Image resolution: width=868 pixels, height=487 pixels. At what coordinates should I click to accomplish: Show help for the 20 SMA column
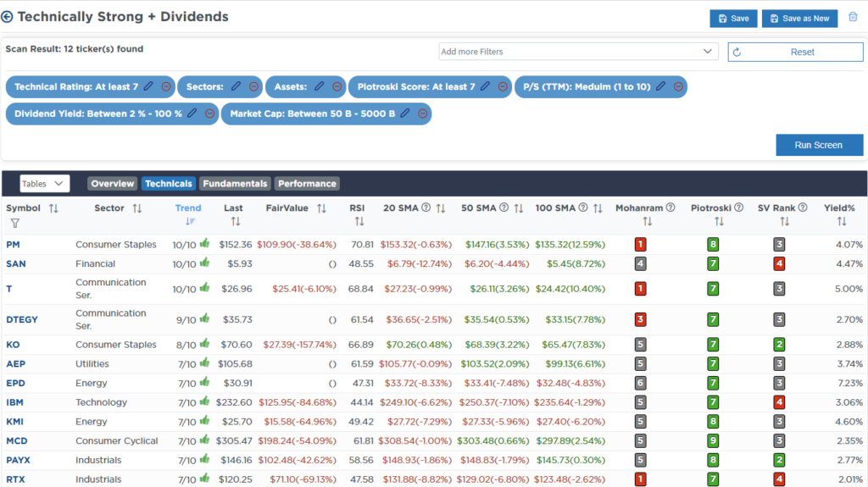coord(426,208)
